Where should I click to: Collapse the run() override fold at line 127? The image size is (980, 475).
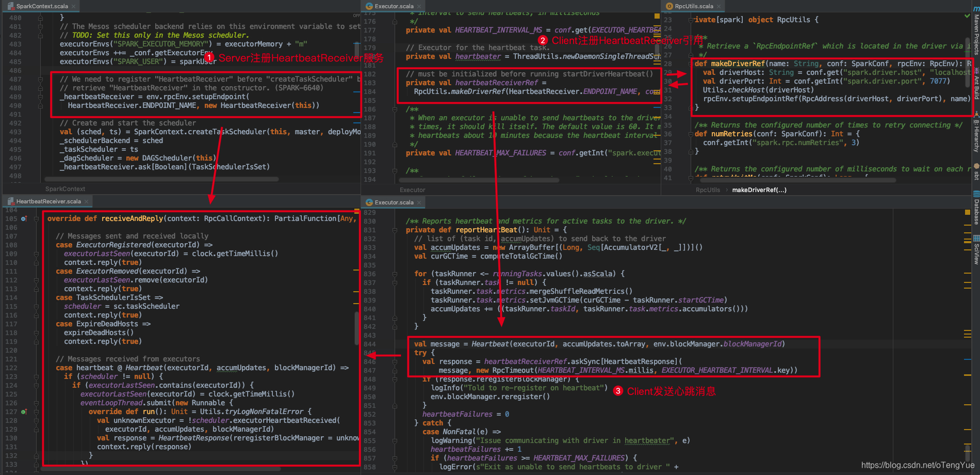pyautogui.click(x=36, y=412)
